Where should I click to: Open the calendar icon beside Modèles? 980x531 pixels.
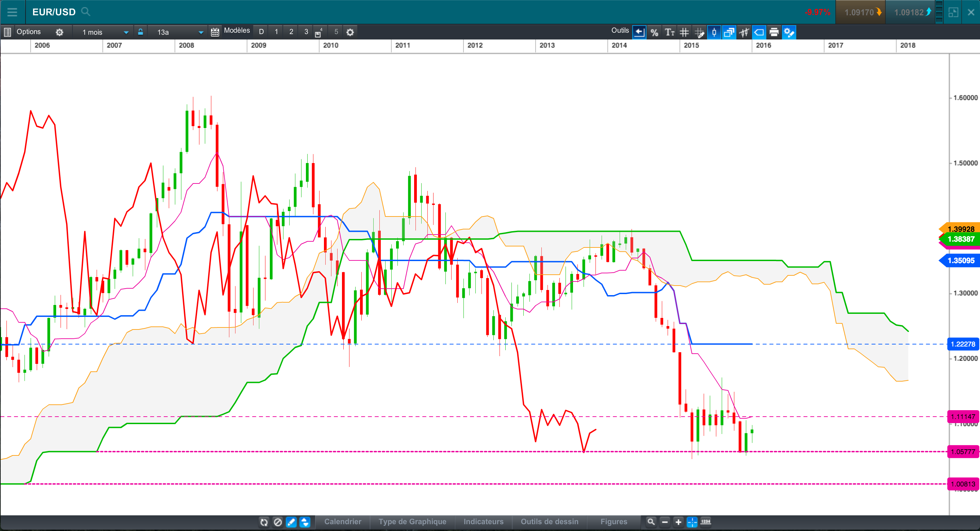pyautogui.click(x=215, y=32)
